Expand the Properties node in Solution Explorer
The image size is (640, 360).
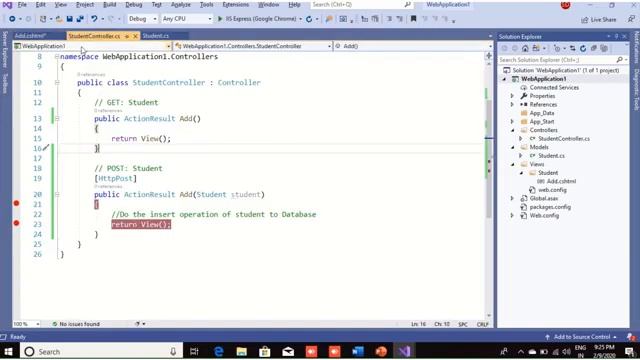coord(513,96)
